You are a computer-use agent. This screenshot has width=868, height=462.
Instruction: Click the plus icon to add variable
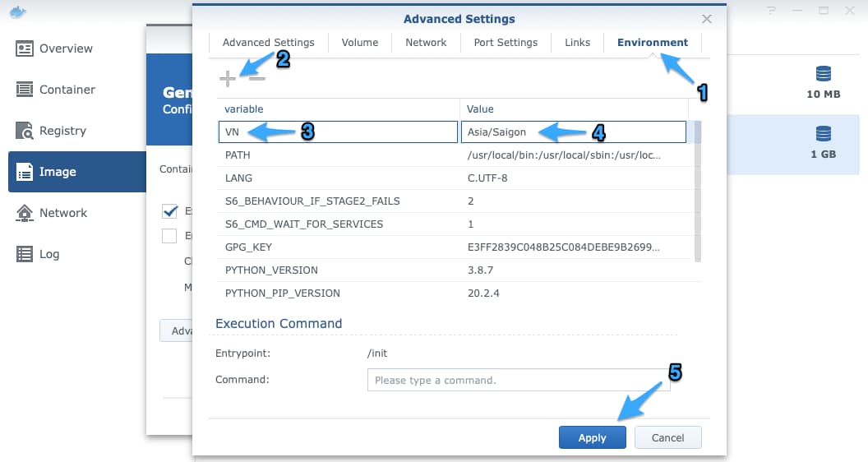(x=227, y=78)
